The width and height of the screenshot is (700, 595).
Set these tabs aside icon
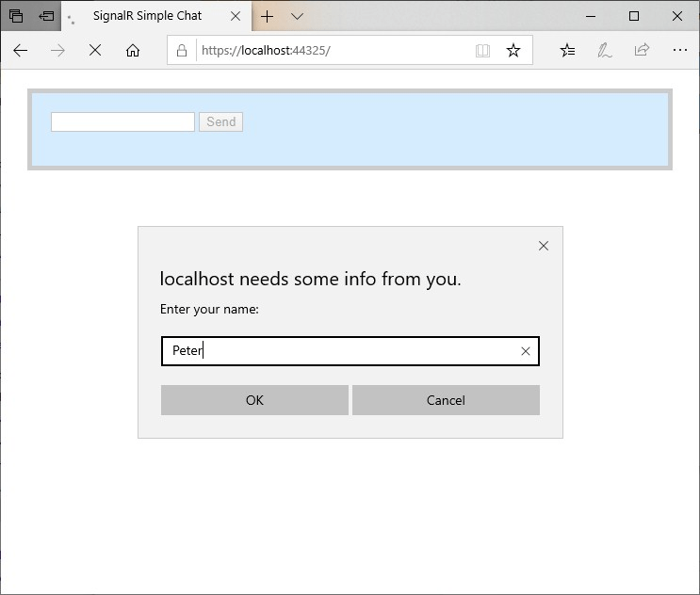(46, 16)
